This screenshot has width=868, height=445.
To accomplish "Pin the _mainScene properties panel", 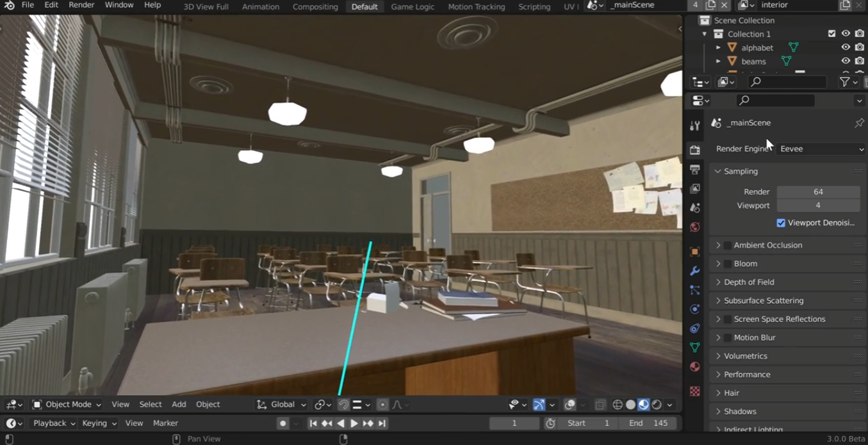I will pos(859,123).
